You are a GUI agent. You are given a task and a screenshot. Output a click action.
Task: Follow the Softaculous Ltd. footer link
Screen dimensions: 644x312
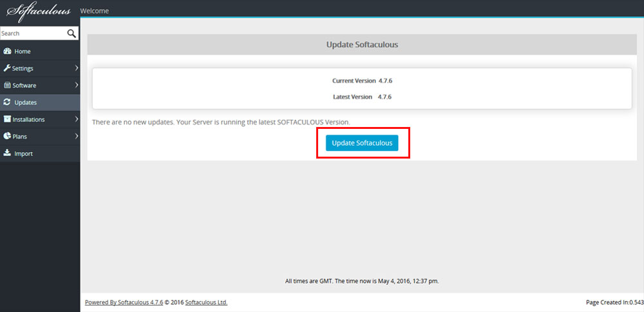[x=206, y=302]
